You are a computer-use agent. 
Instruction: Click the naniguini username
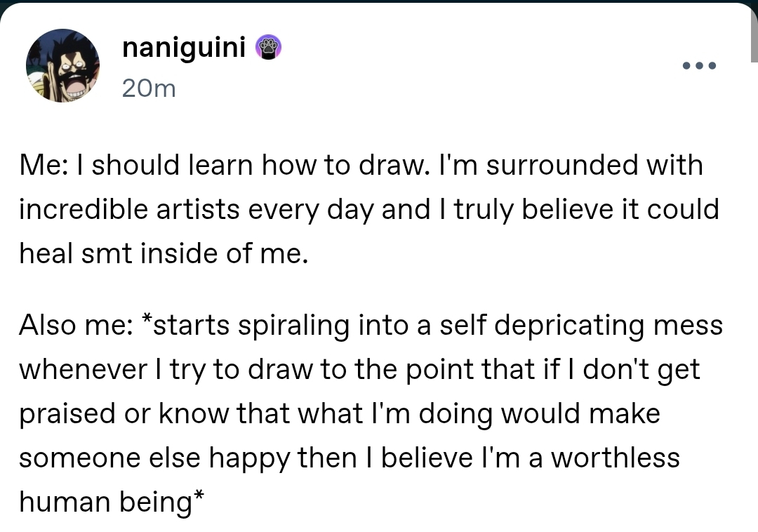184,48
